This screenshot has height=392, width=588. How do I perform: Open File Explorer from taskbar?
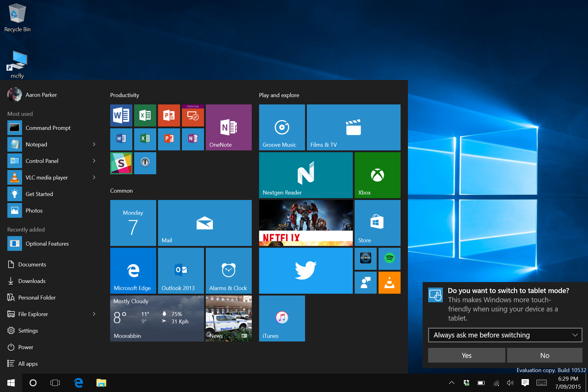tap(101, 383)
